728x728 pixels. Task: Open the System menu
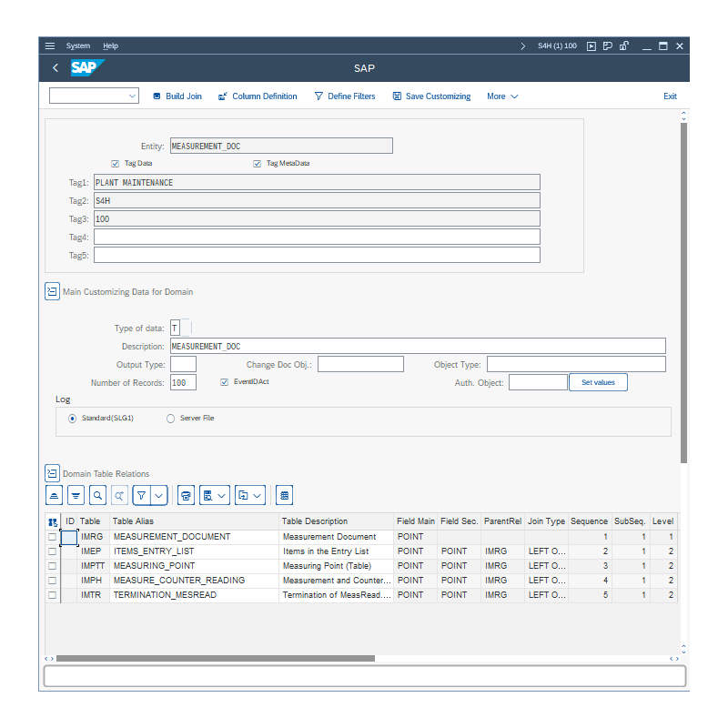[x=78, y=45]
